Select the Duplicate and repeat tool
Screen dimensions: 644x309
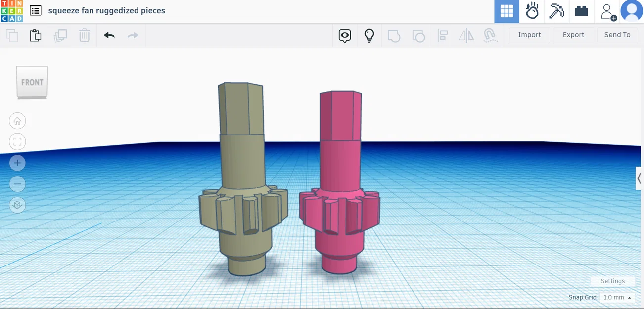click(60, 35)
